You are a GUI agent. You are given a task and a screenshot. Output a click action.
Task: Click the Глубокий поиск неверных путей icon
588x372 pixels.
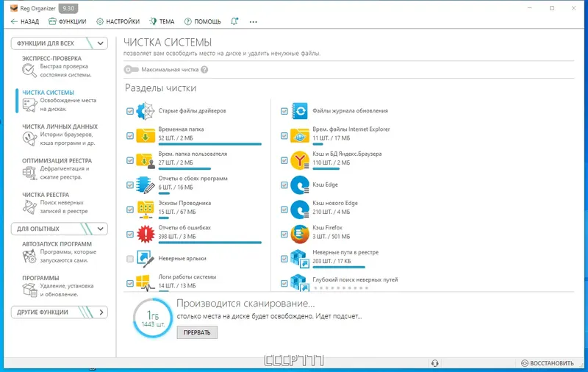[x=300, y=282]
